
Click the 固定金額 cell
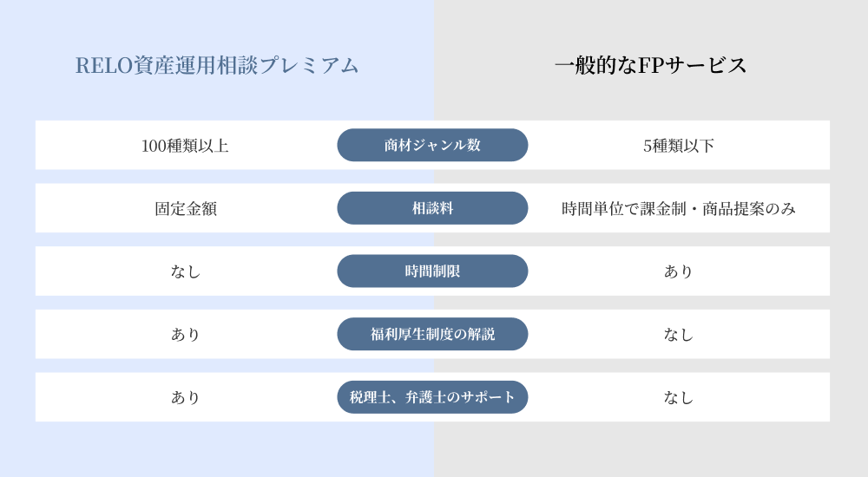185,209
